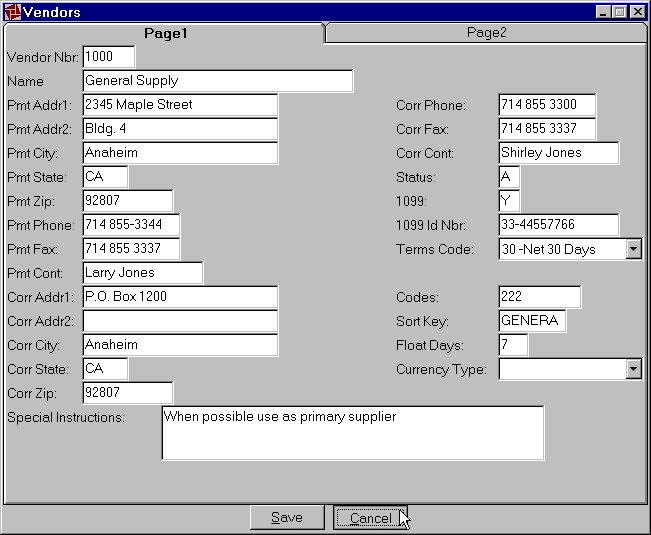Screen dimensions: 651x535
Task: Click the "Vendor Nbr:" label
Action: [x=43, y=57]
